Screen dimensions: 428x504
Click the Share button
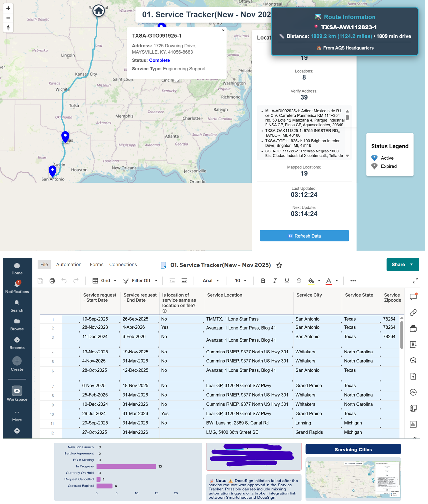403,265
